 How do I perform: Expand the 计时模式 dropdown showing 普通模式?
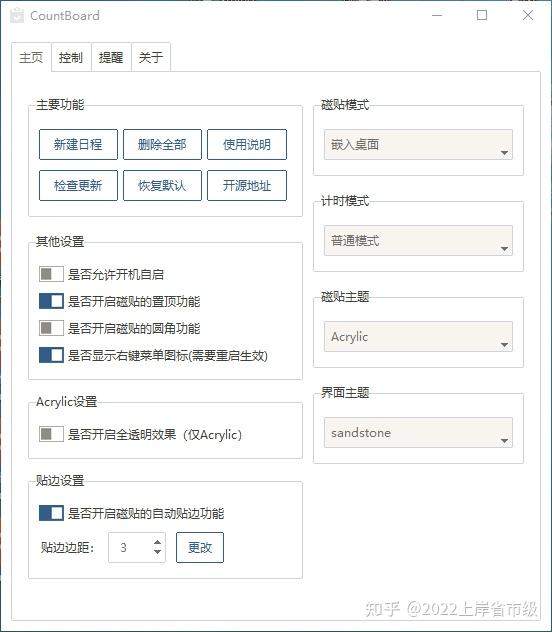click(418, 241)
